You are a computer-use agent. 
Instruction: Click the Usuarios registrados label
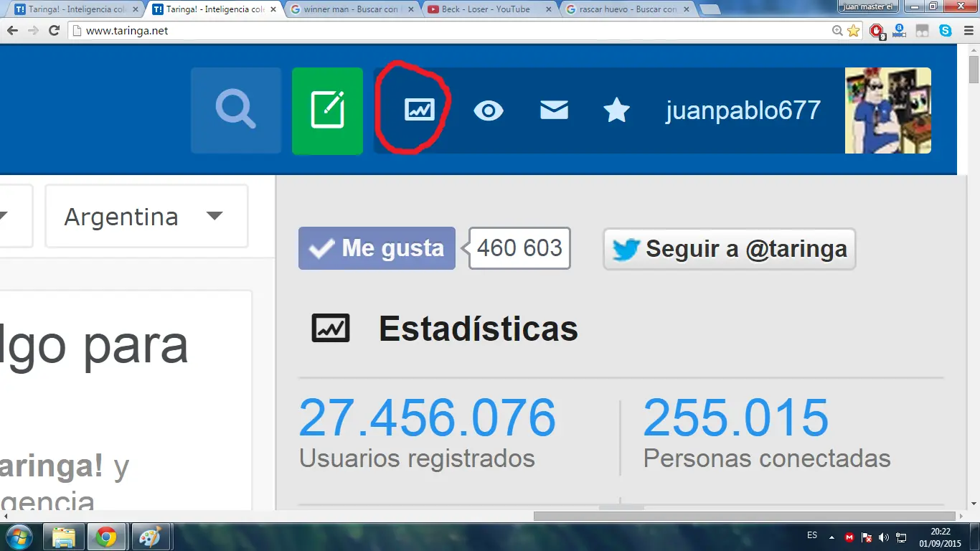417,458
